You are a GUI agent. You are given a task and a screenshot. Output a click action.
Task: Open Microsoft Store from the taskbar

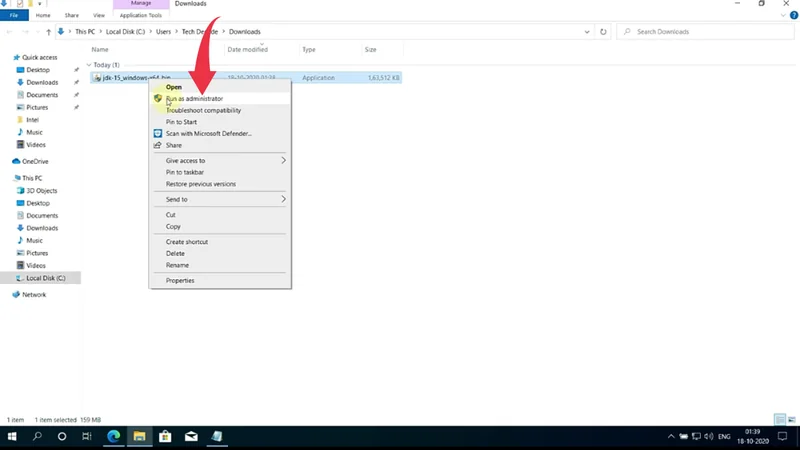[x=165, y=437]
